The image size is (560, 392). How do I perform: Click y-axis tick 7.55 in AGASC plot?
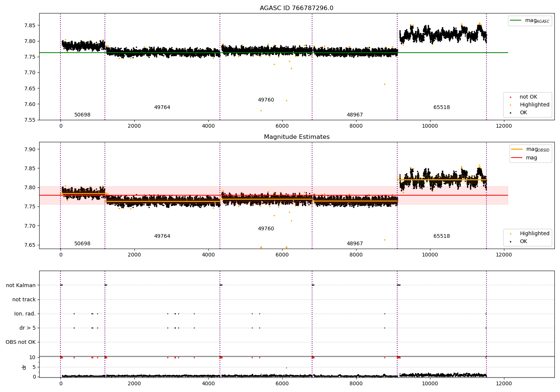[x=30, y=120]
